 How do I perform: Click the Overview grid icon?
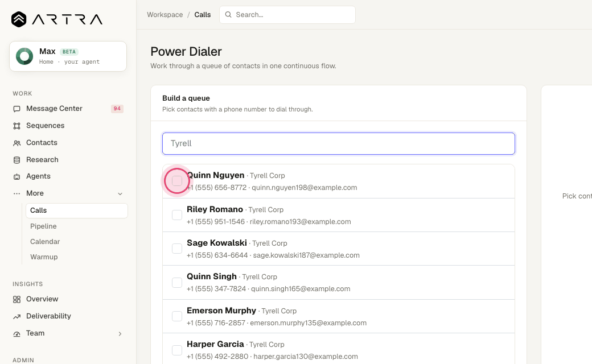[x=17, y=300]
